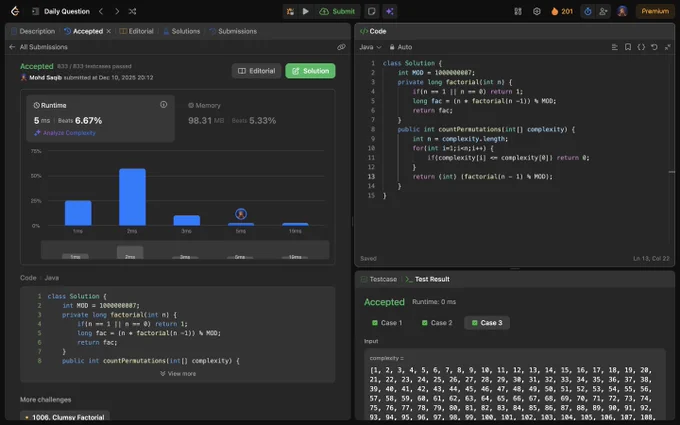Open the user profile avatar
This screenshot has height=425, width=680.
pyautogui.click(x=622, y=11)
